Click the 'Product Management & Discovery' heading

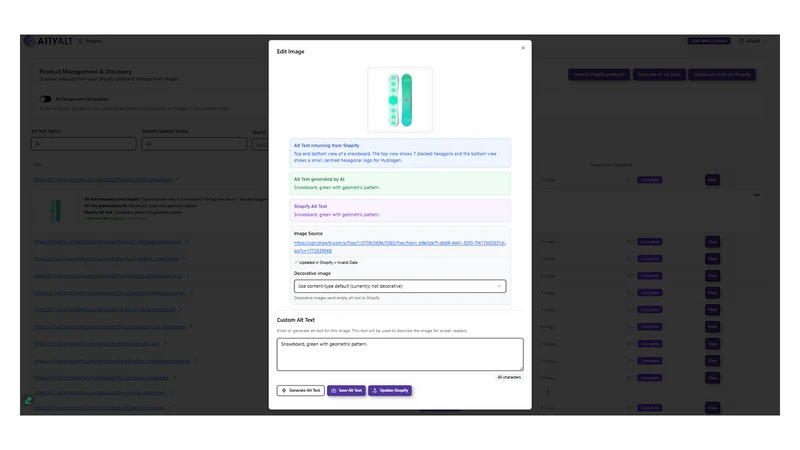(86, 71)
